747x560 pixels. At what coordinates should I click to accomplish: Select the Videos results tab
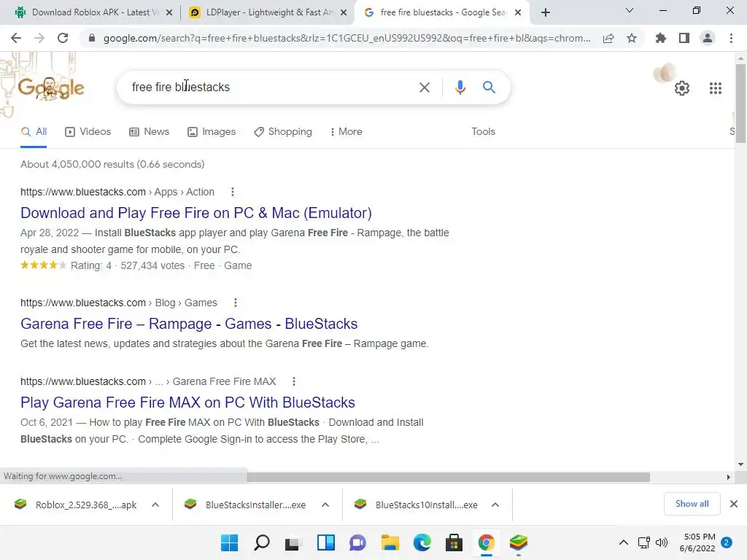[x=88, y=132]
